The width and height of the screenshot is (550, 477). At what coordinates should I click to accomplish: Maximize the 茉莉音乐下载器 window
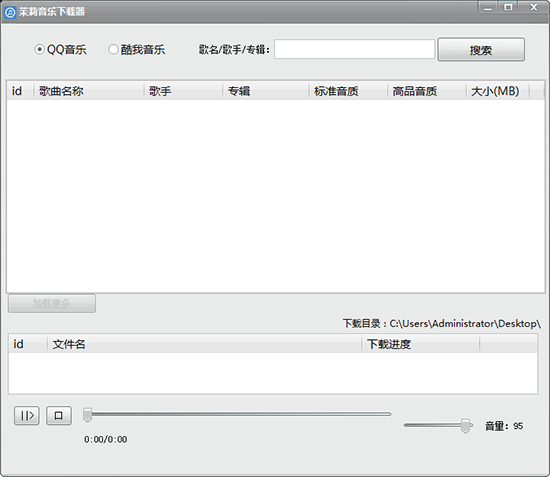508,7
